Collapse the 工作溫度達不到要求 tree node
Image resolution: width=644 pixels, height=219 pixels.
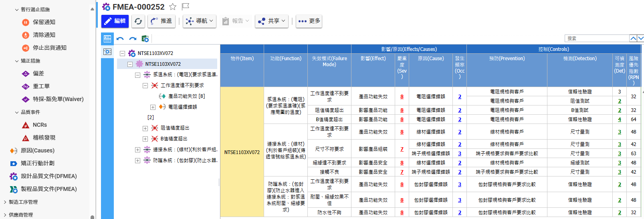145,85
